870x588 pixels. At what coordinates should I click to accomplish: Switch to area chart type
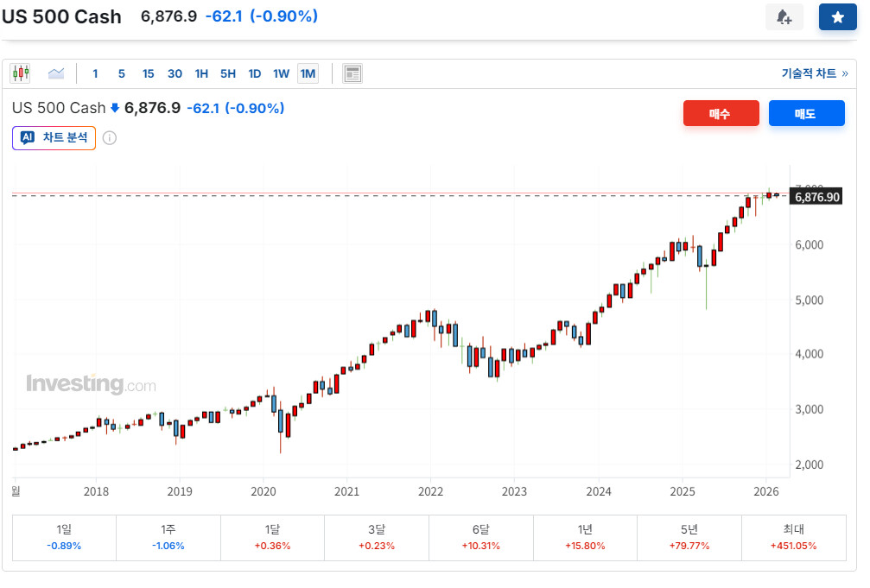[x=56, y=73]
